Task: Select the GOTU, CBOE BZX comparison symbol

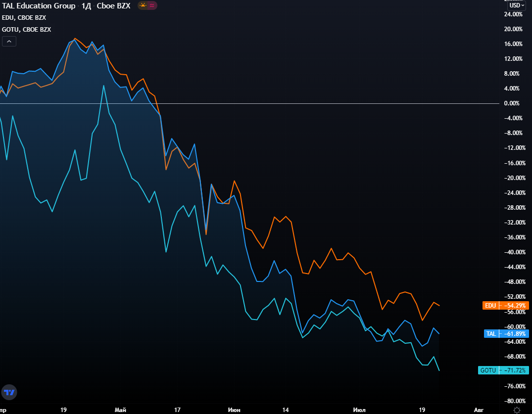Action: (26, 30)
